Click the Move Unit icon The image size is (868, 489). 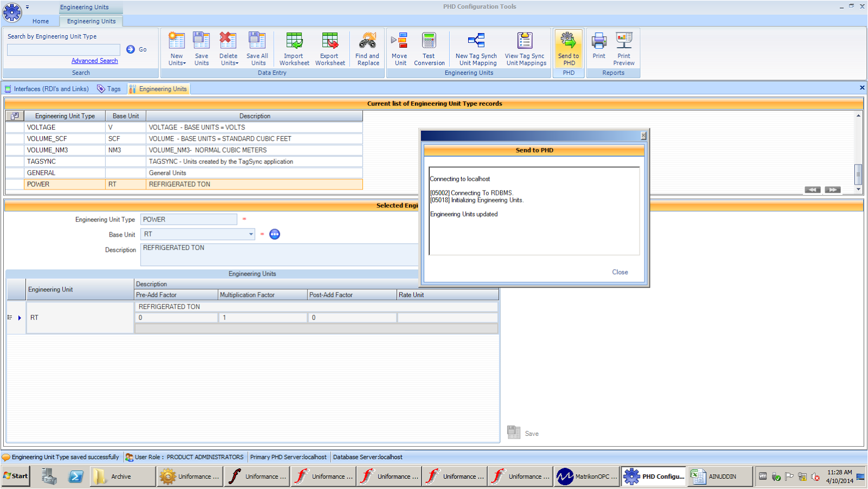[399, 48]
